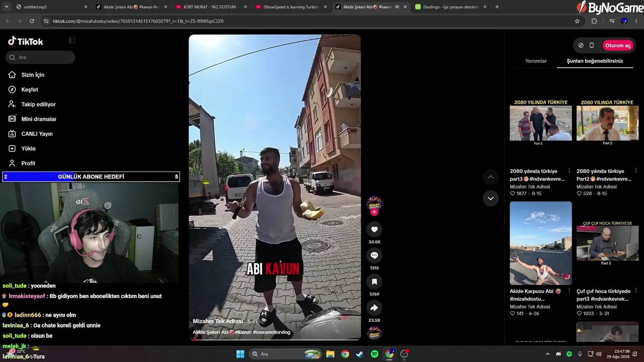Open the Akide Karpuzu Abi video thumbnail
The height and width of the screenshot is (362, 644).
[x=540, y=243]
